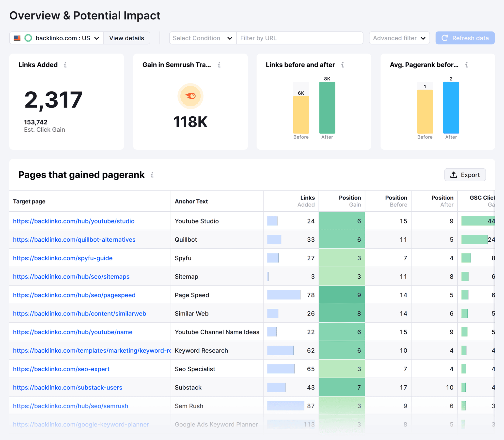
Task: Open the hub/seo/sitemaps link
Action: (x=71, y=276)
